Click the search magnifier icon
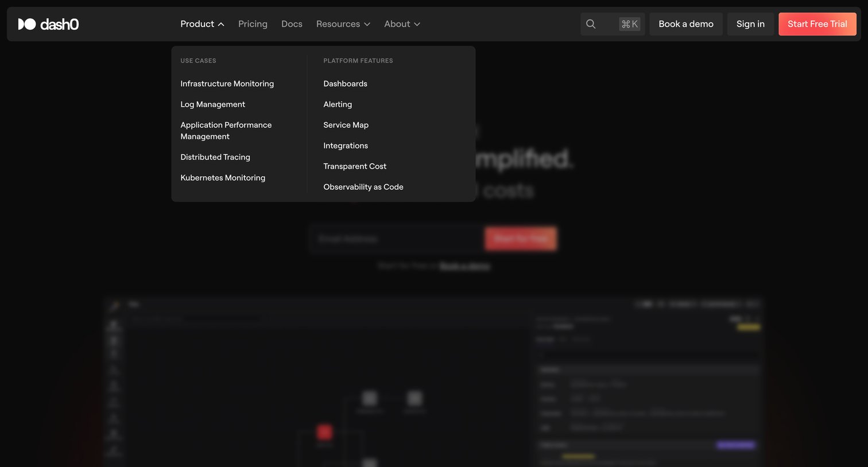 [x=591, y=24]
